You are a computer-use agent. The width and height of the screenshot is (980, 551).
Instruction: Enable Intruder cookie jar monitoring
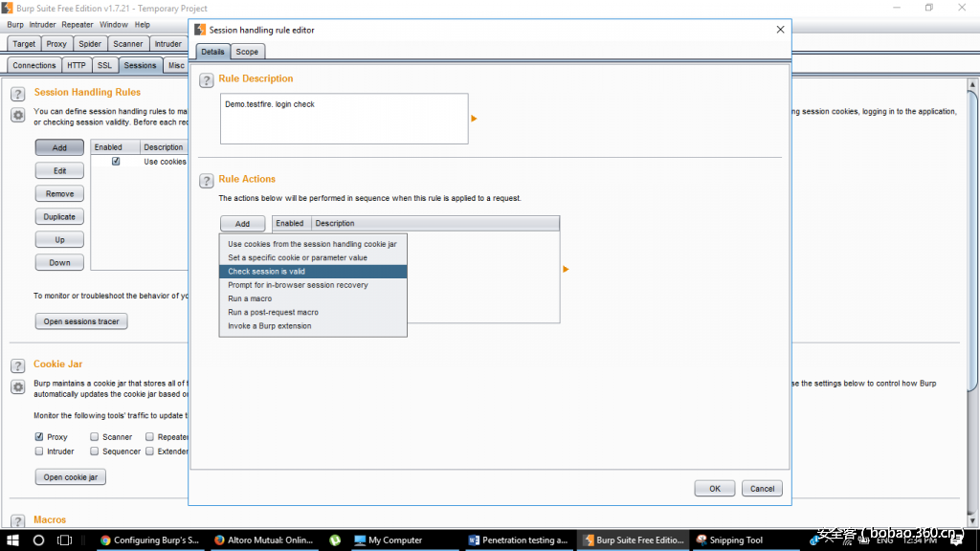pyautogui.click(x=39, y=452)
